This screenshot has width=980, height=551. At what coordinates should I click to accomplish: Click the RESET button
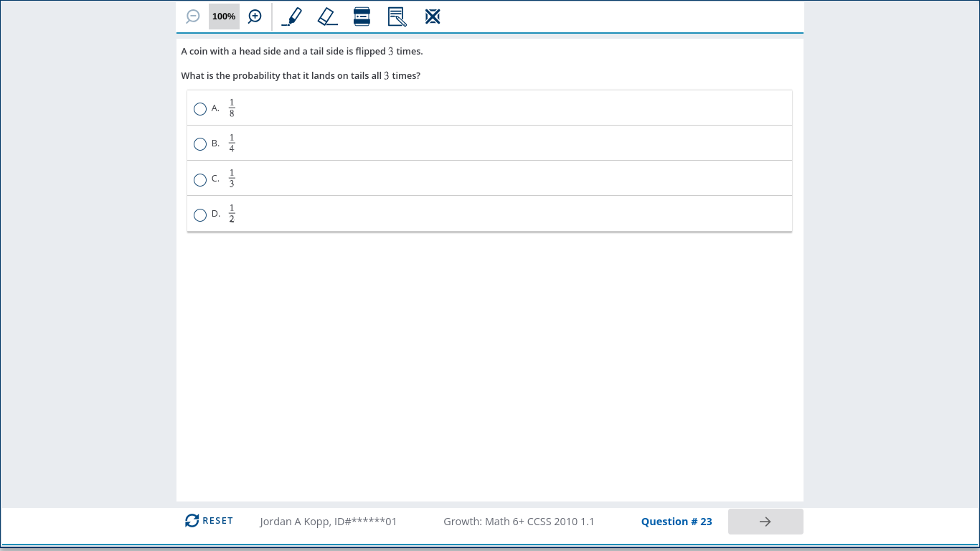209,521
